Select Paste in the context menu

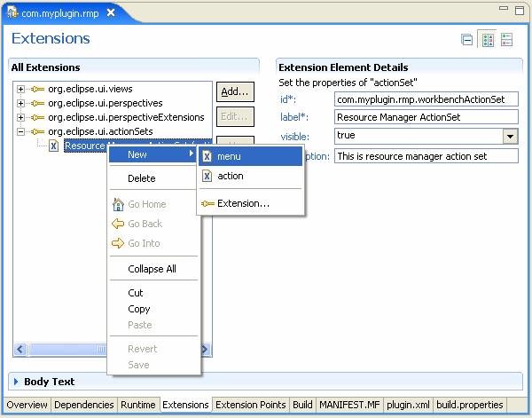pos(153,325)
